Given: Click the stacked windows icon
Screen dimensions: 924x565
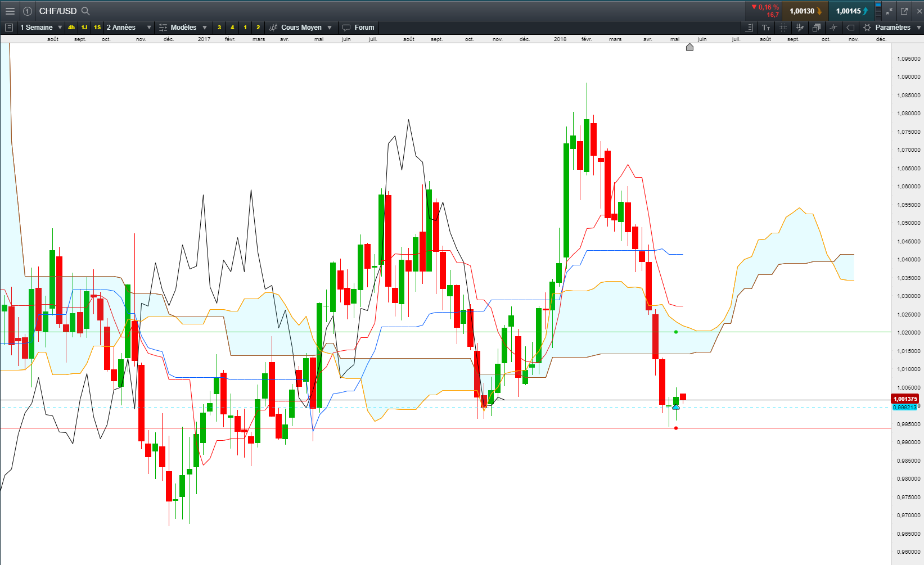Looking at the screenshot, I should pyautogui.click(x=816, y=28).
